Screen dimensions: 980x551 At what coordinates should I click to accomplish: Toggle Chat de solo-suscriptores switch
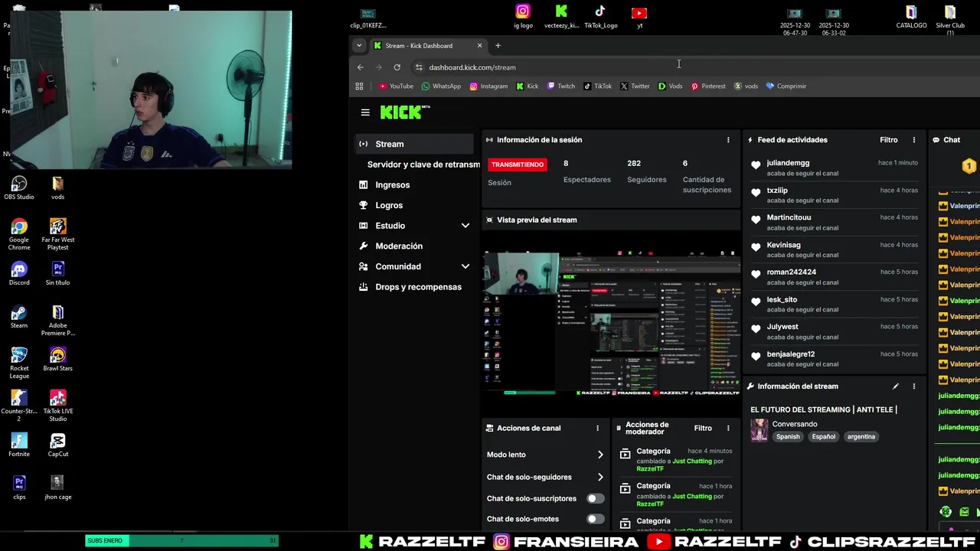pyautogui.click(x=595, y=498)
